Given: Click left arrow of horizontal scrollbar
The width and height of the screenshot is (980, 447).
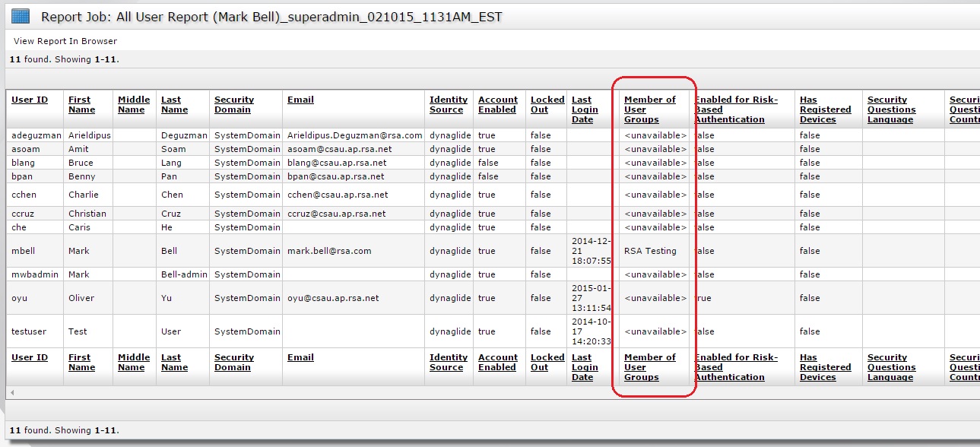Looking at the screenshot, I should [x=11, y=392].
